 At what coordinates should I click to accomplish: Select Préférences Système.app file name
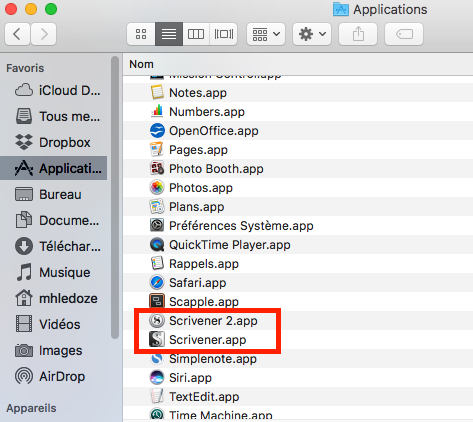[241, 226]
